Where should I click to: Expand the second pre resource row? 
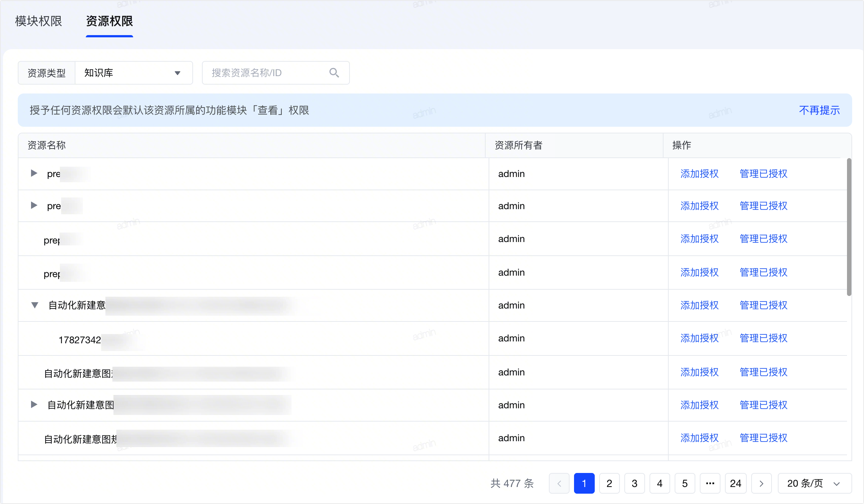tap(34, 205)
